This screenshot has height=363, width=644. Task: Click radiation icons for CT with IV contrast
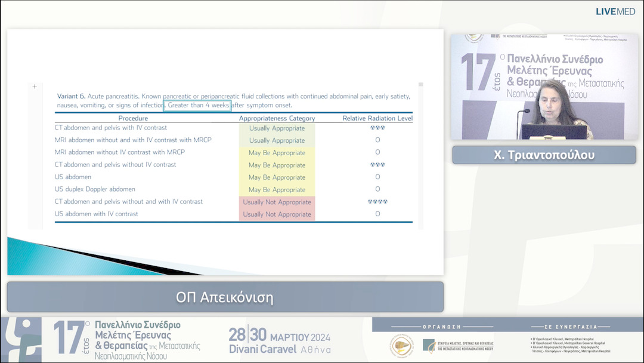pyautogui.click(x=377, y=128)
